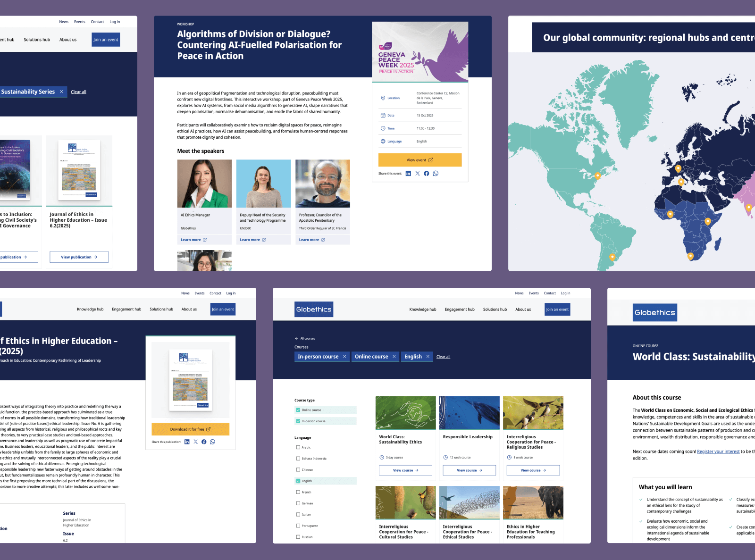This screenshot has width=755, height=560.
Task: Click the calendar icon next to 15 Oct 2025
Action: tap(383, 115)
